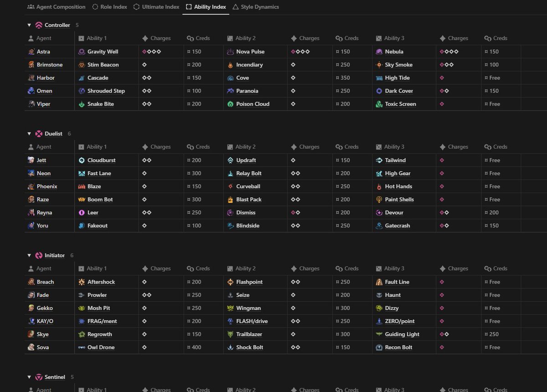Viewport: 547px width, 392px height.
Task: Select Nova Pulse's charges cell
Action: 310,51
